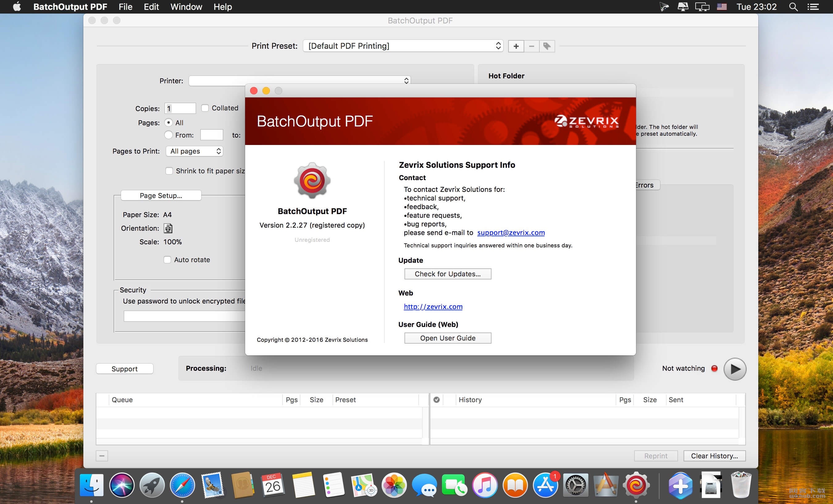The image size is (833, 504).
Task: Click BatchOutput PDF icon in the dock
Action: coord(636,485)
